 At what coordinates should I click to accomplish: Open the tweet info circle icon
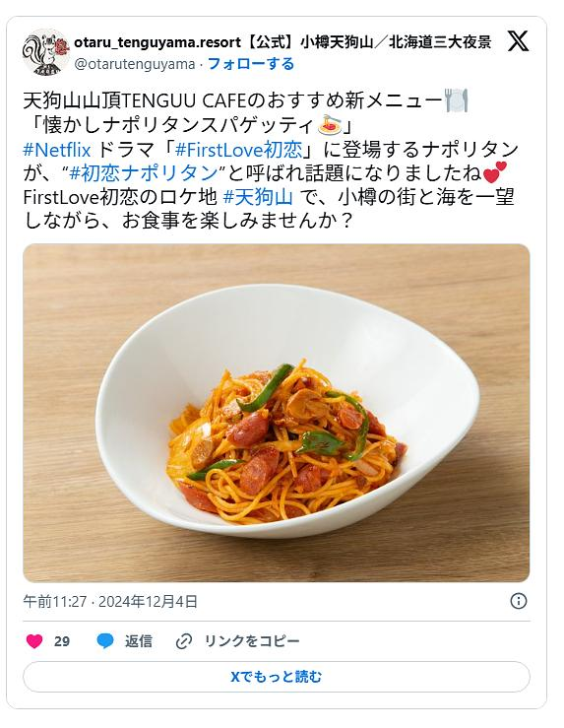(x=518, y=601)
